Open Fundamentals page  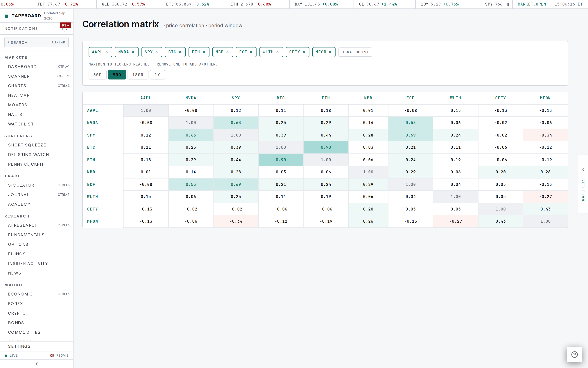click(37, 235)
